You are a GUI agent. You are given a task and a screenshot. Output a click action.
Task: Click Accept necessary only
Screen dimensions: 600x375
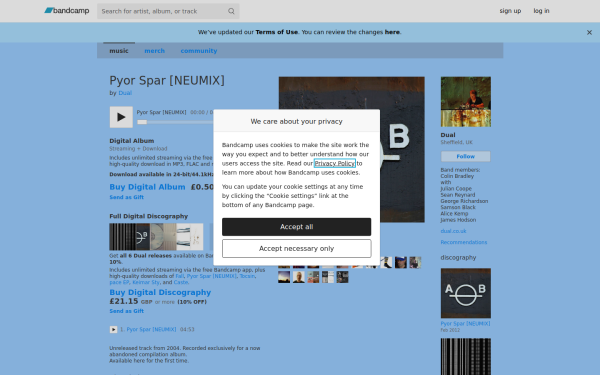tap(297, 249)
